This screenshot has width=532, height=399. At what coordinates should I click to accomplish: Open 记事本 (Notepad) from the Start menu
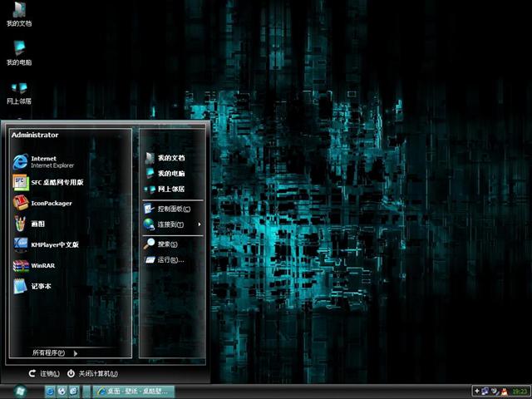[41, 286]
